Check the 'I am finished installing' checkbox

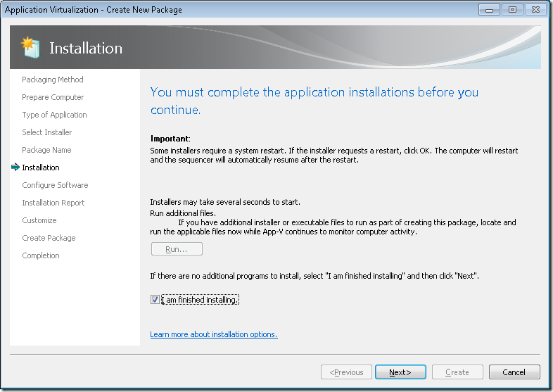point(155,300)
